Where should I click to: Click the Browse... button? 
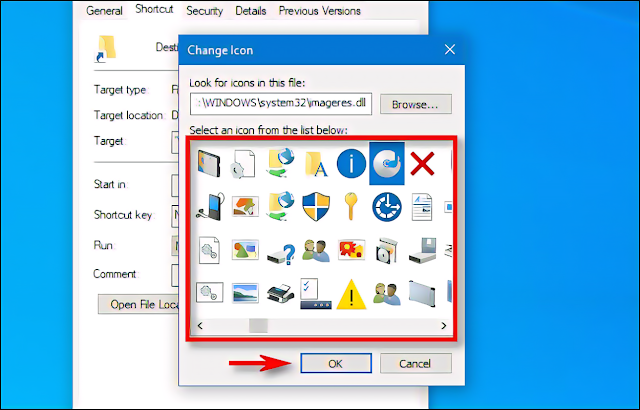(x=416, y=104)
